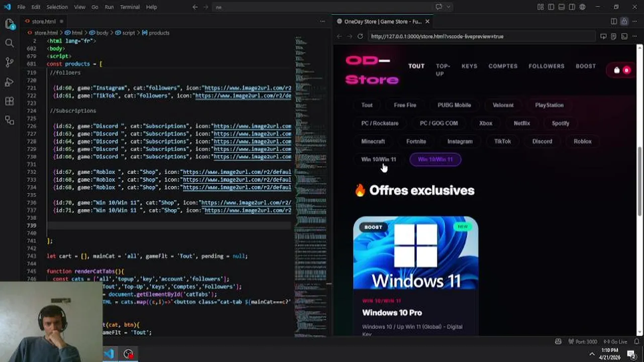Screen dimensions: 644x362
Task: Open the Source Control view
Action: click(9, 62)
